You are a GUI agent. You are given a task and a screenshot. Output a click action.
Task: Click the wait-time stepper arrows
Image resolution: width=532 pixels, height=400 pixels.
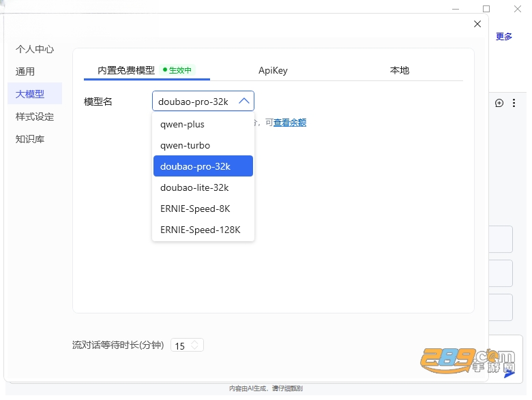[195, 345]
